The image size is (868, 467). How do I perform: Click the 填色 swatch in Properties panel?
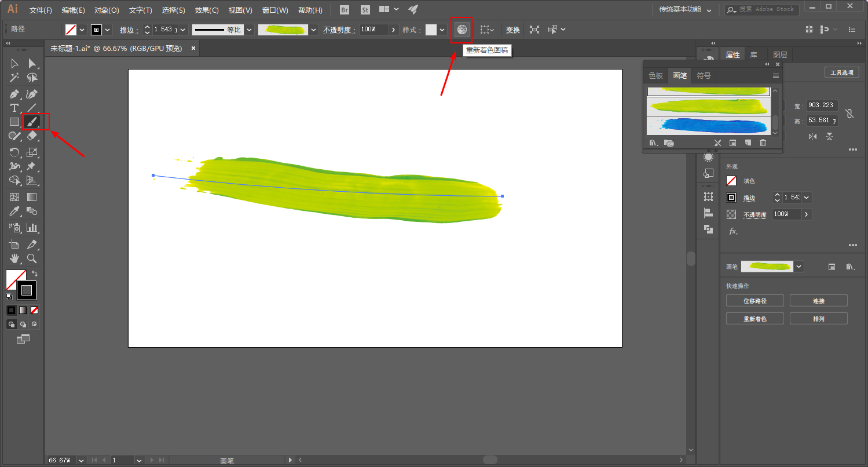(x=732, y=181)
